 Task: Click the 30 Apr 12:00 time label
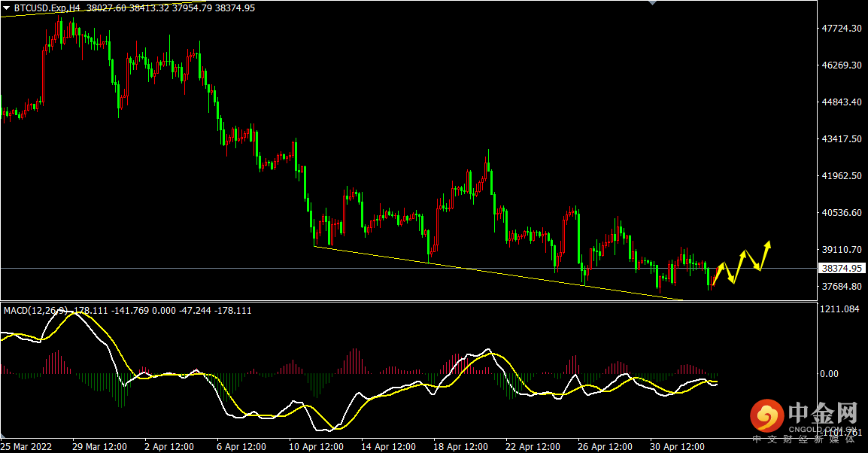tap(677, 446)
